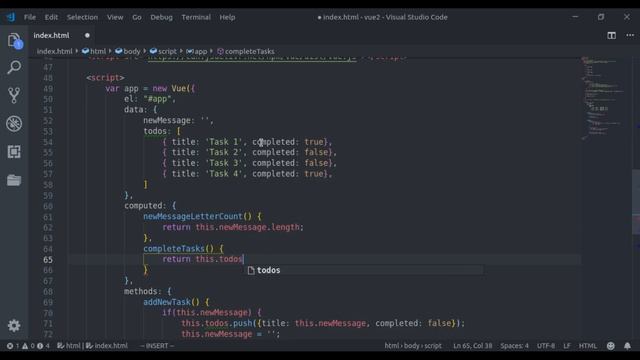This screenshot has width=640, height=360.
Task: Open the Explorer view in activity bar
Action: pos(14,41)
